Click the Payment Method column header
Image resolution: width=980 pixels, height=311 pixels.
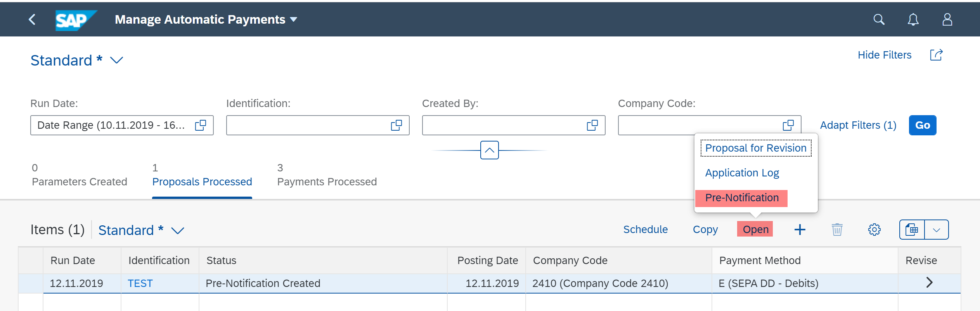[805, 260]
